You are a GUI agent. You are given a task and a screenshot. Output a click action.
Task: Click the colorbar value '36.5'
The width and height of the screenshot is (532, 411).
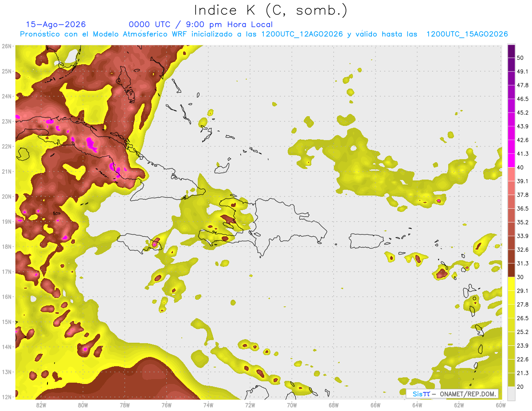(523, 208)
